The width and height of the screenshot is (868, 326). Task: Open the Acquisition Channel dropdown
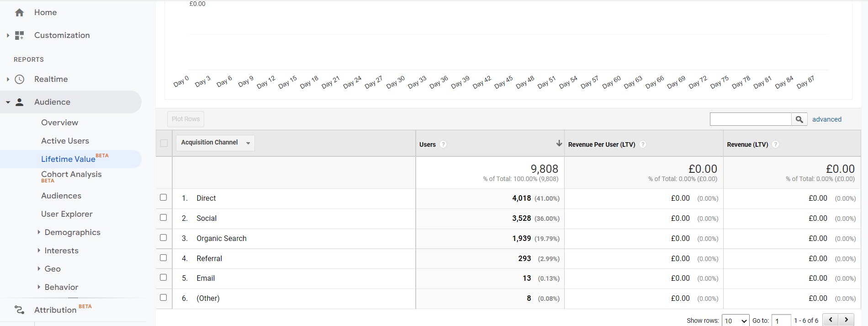pos(215,143)
